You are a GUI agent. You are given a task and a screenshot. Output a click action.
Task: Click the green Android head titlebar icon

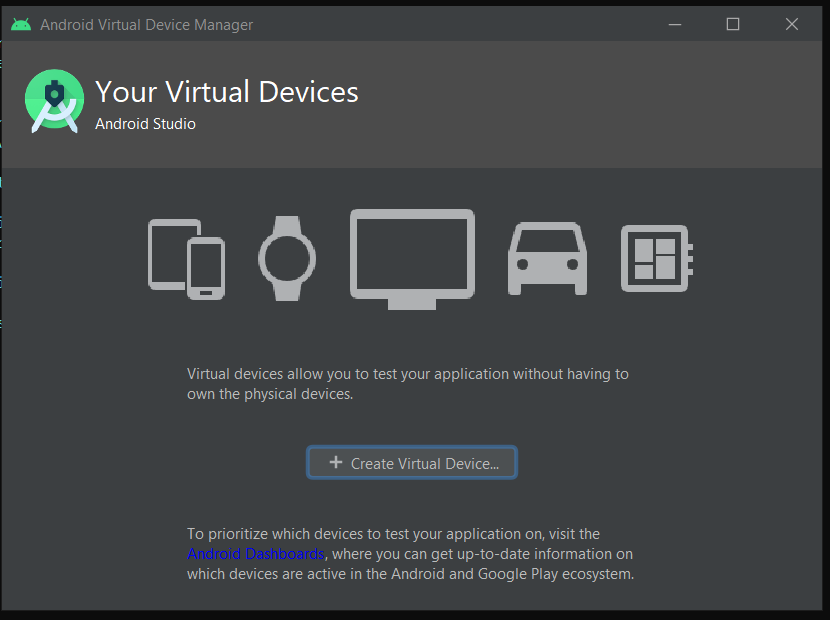[x=21, y=24]
